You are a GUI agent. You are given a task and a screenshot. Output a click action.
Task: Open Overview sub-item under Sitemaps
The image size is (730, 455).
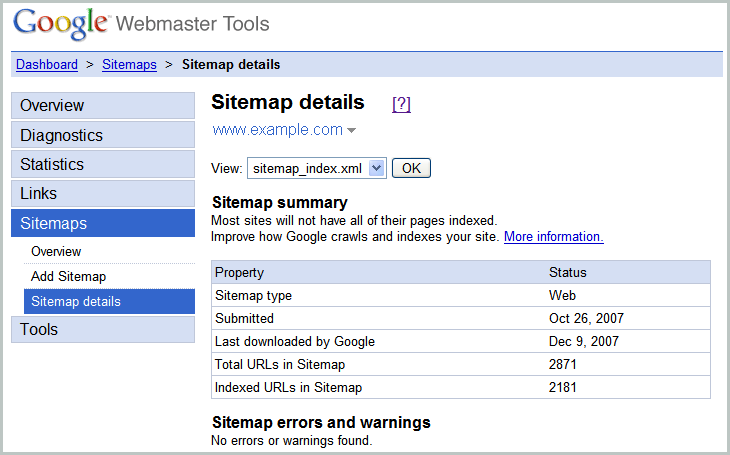[56, 251]
